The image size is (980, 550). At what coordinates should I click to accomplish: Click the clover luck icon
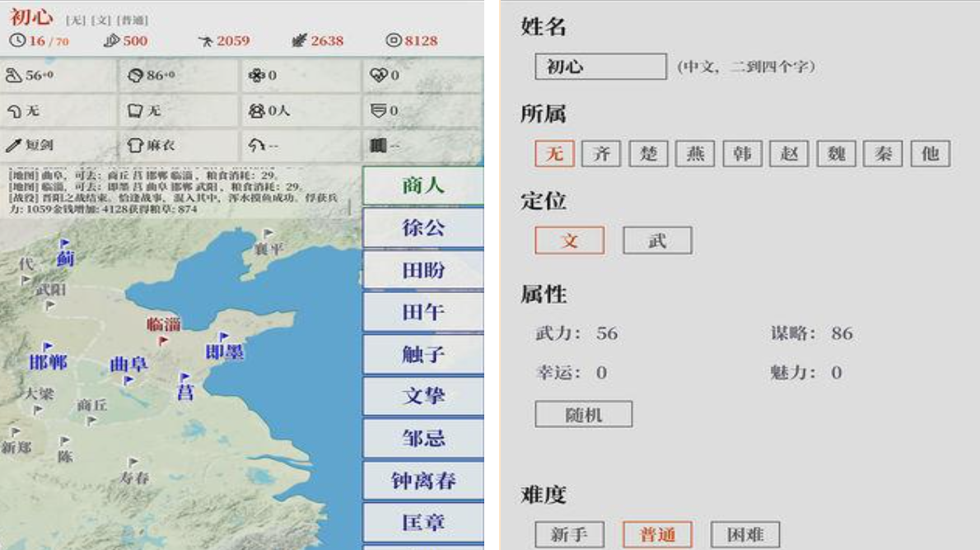256,75
